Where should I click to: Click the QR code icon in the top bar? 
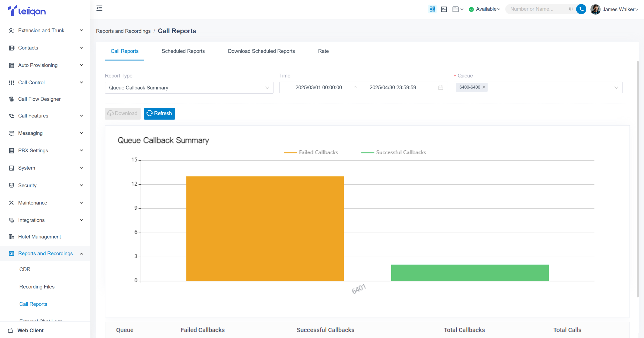coord(432,9)
